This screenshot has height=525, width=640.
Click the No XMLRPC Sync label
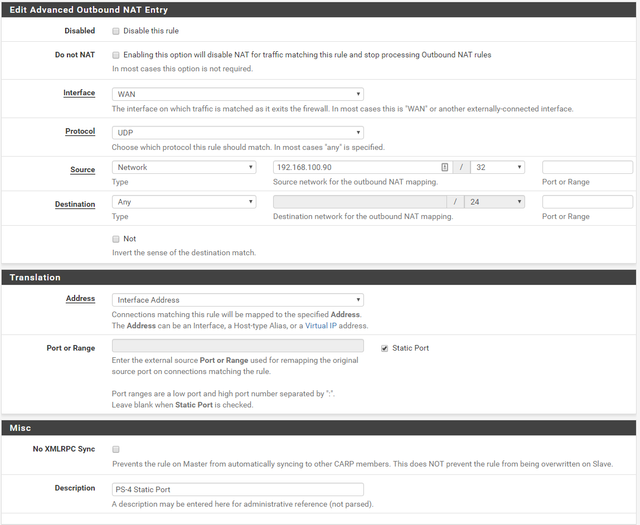(64, 449)
